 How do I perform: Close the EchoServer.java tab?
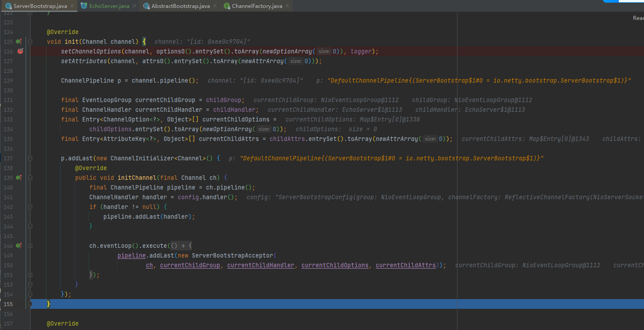134,6
